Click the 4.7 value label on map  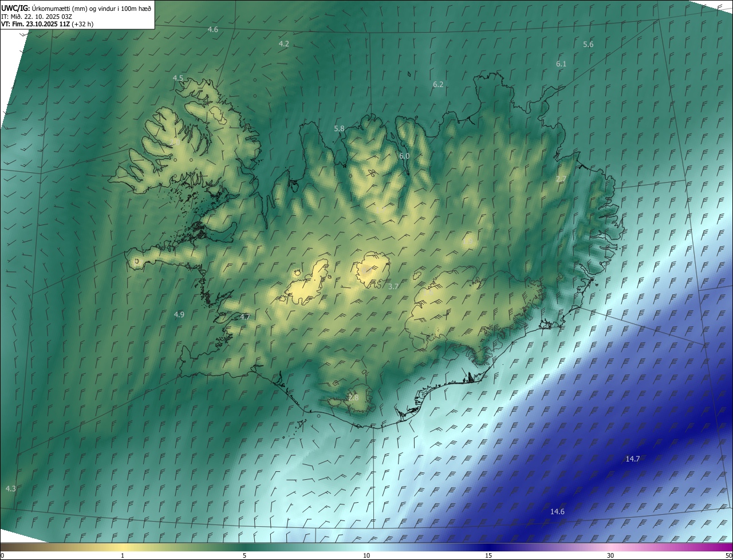[245, 317]
